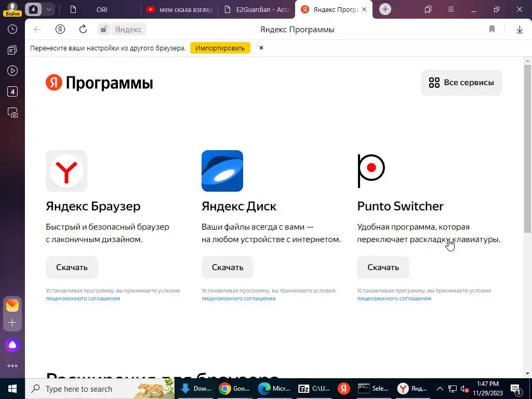532x399 pixels.
Task: Open site security lock icon
Action: click(104, 29)
